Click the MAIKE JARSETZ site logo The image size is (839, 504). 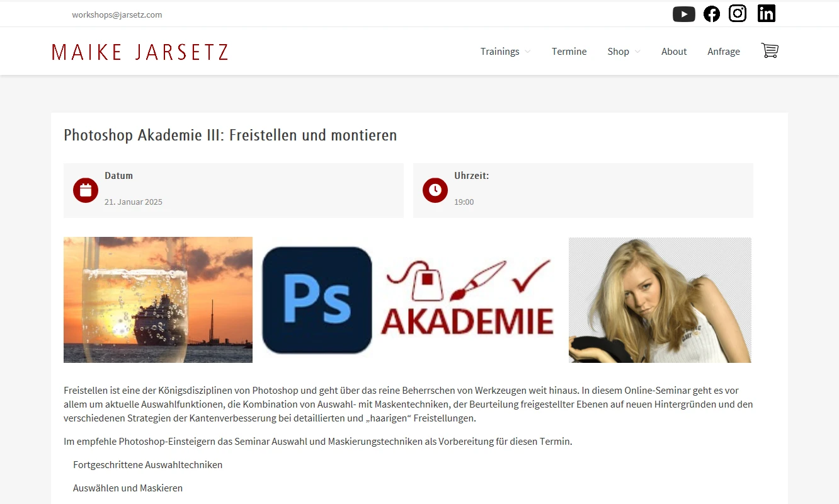point(140,52)
